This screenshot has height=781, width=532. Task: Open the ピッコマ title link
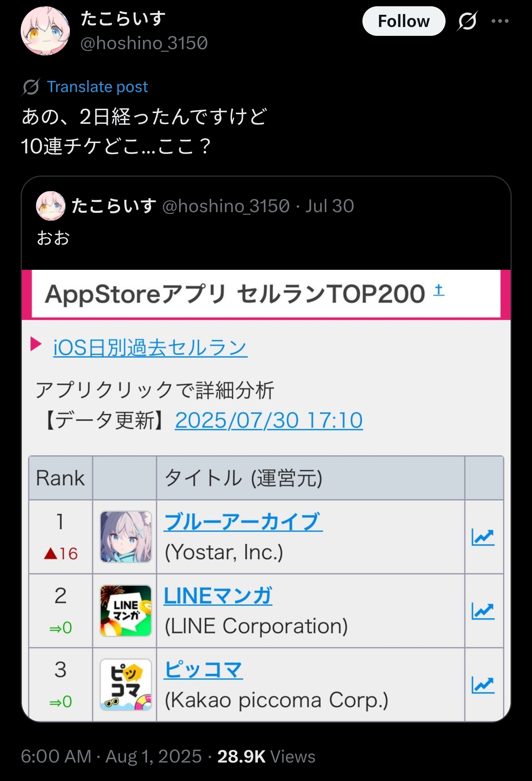coord(204,670)
